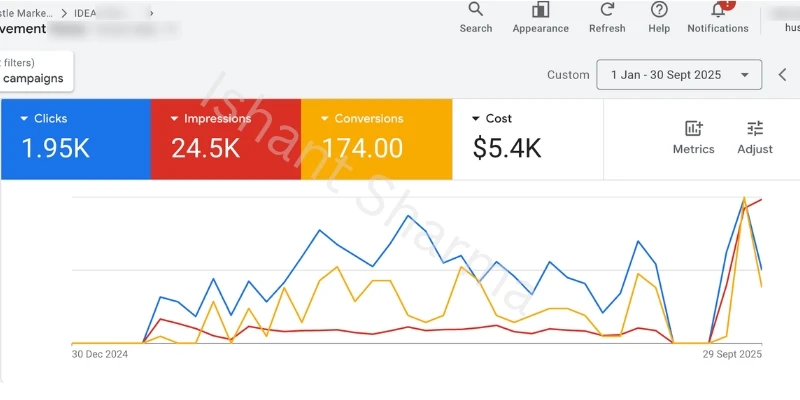Open the Metrics chart selector icon

pos(693,129)
